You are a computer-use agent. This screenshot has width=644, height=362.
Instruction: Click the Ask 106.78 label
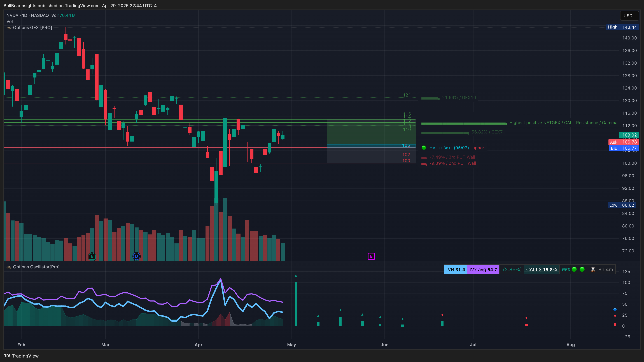pyautogui.click(x=624, y=142)
